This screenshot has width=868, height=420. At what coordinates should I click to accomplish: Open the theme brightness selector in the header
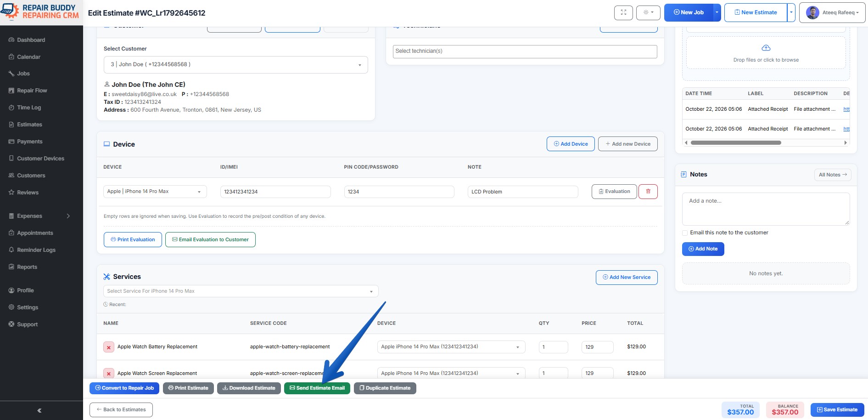click(648, 12)
